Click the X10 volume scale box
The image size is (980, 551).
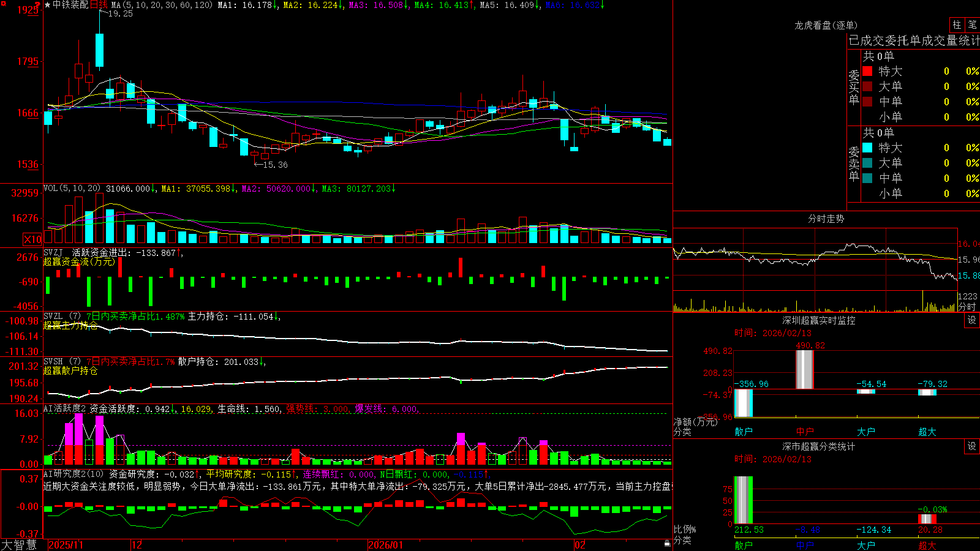tap(32, 239)
